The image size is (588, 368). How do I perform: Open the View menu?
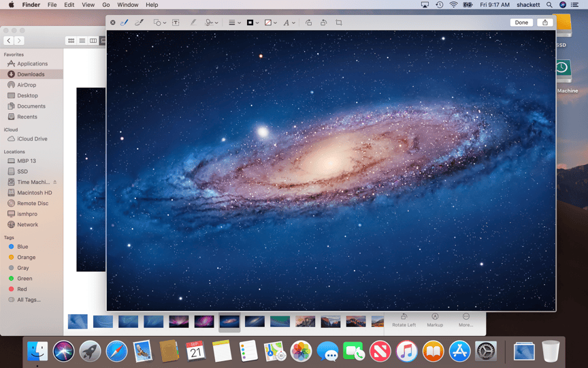tap(88, 5)
